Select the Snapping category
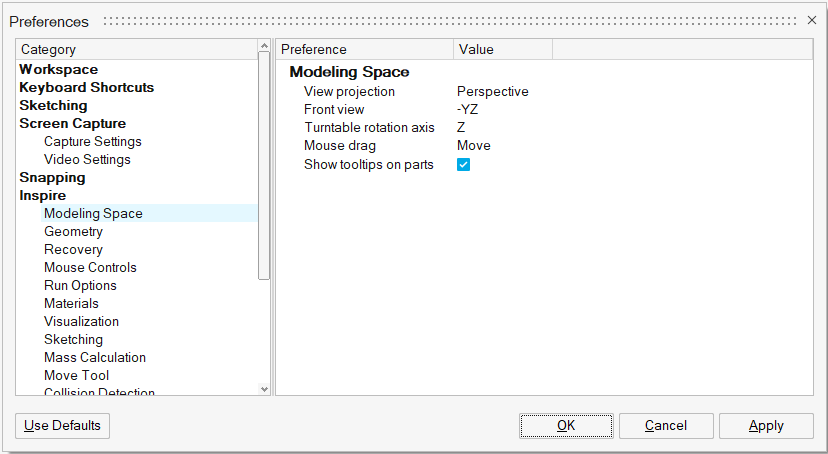 click(x=52, y=178)
